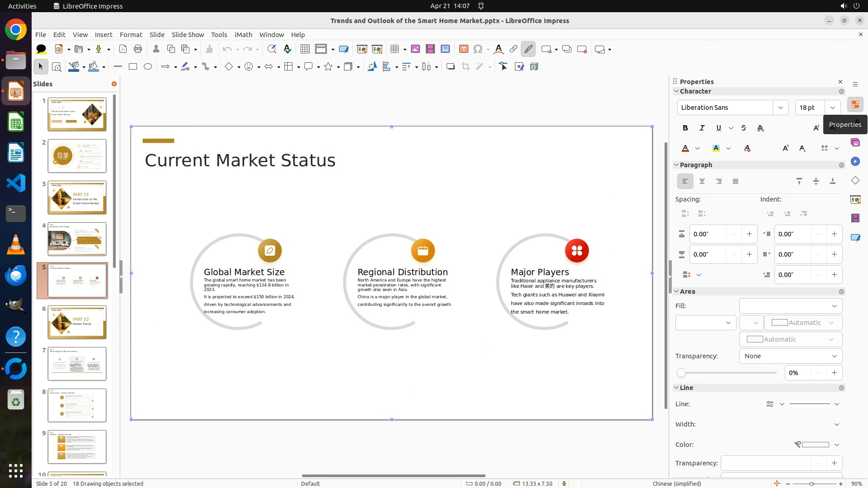Open the Transparency None dropdown
The image size is (868, 488).
pyautogui.click(x=790, y=356)
